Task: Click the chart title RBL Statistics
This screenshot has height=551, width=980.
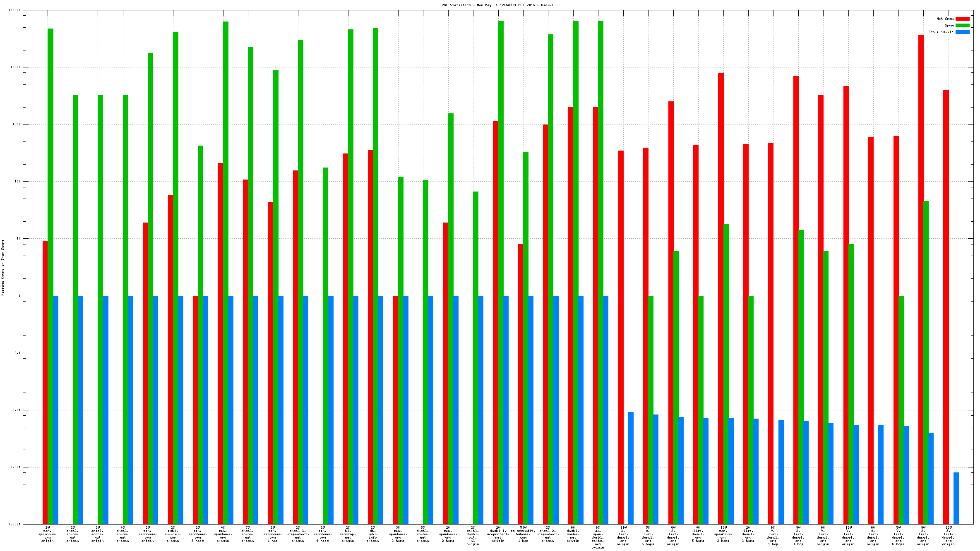Action: (x=497, y=5)
